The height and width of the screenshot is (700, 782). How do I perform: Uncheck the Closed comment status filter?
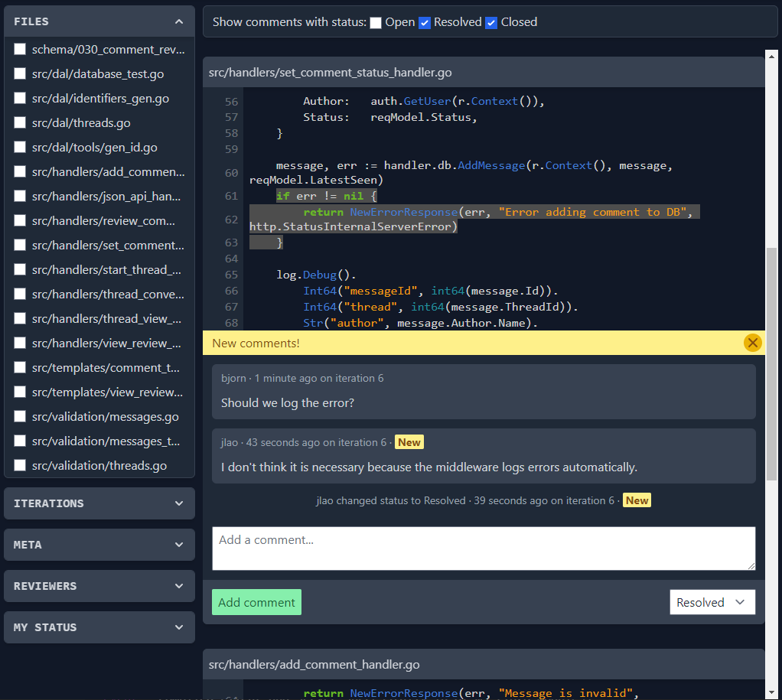[490, 22]
